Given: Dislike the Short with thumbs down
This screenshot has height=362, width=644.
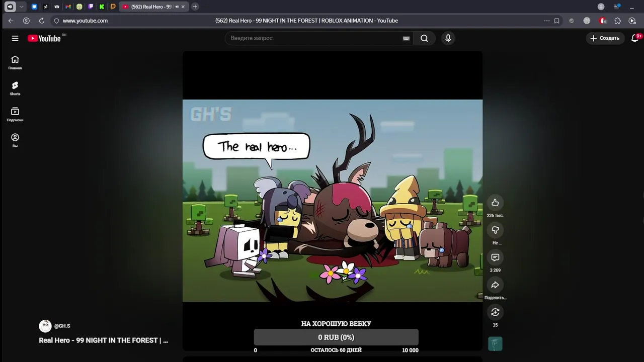Looking at the screenshot, I should click(495, 230).
